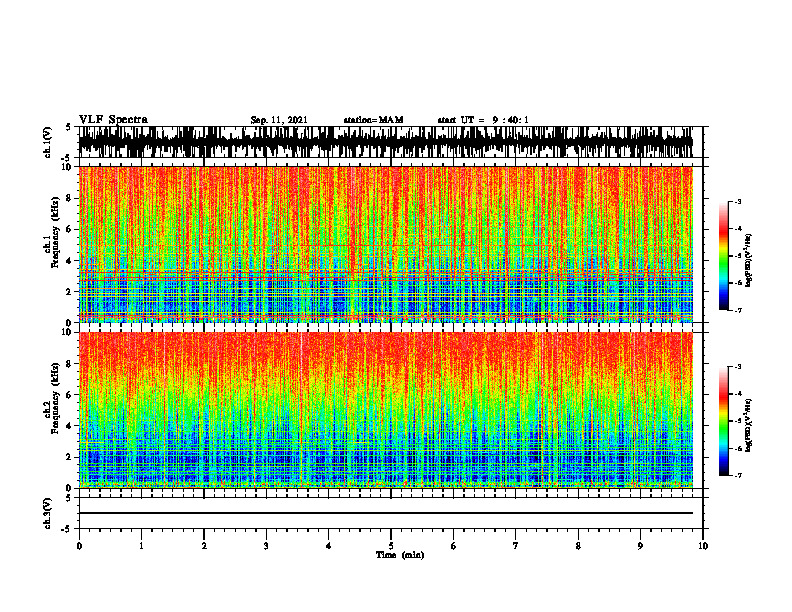Click the flat ch.3 voltage trace line
792x612 pixels.
(386, 513)
